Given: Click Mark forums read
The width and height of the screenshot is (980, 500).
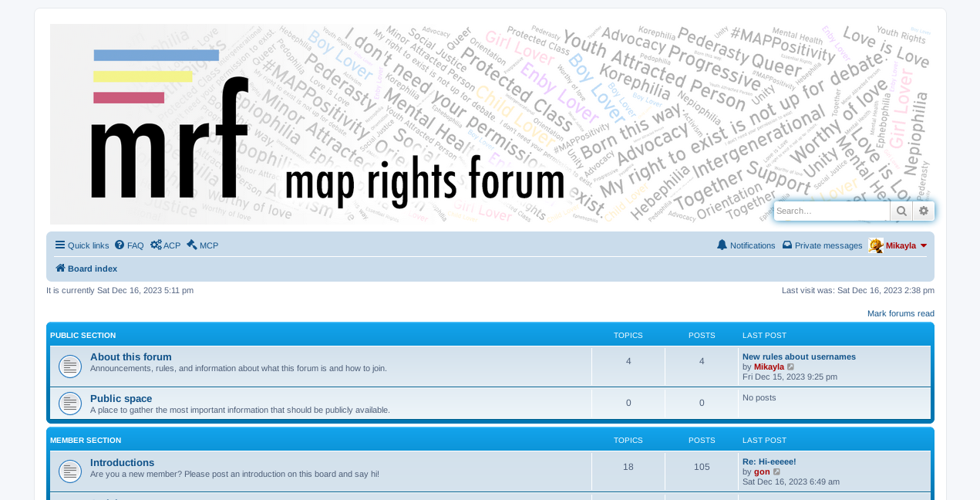Looking at the screenshot, I should click(901, 313).
